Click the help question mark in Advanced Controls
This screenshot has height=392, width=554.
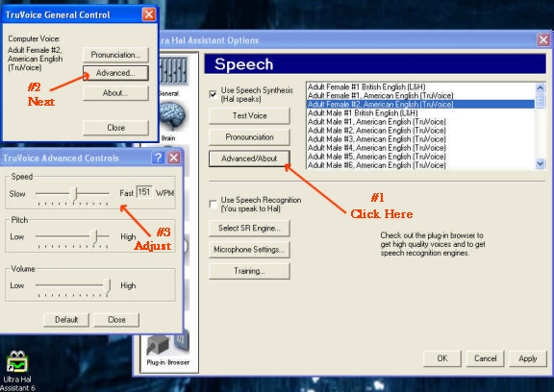(158, 158)
